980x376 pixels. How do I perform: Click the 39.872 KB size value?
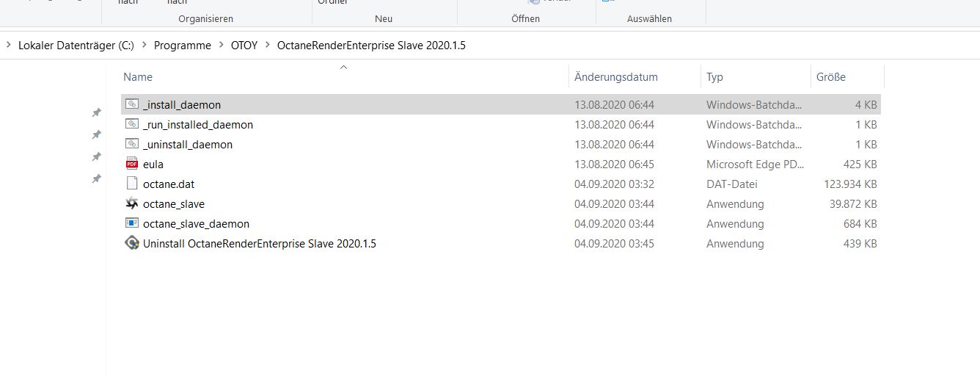853,204
